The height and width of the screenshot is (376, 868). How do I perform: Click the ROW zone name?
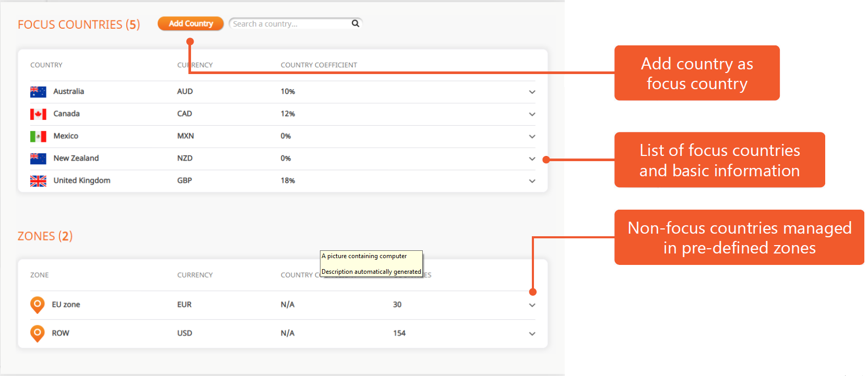60,333
